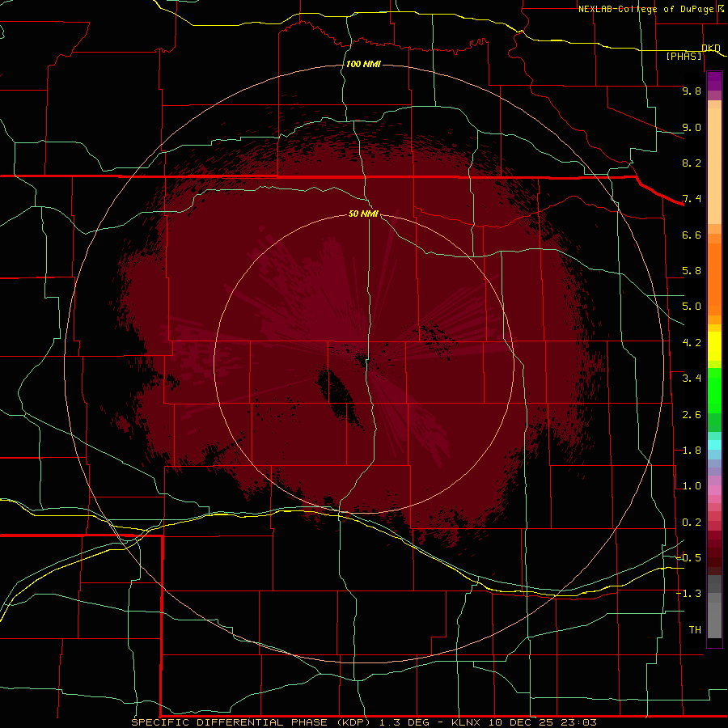Click the 10 DEC 25 date text
The width and height of the screenshot is (728, 728).
click(523, 722)
